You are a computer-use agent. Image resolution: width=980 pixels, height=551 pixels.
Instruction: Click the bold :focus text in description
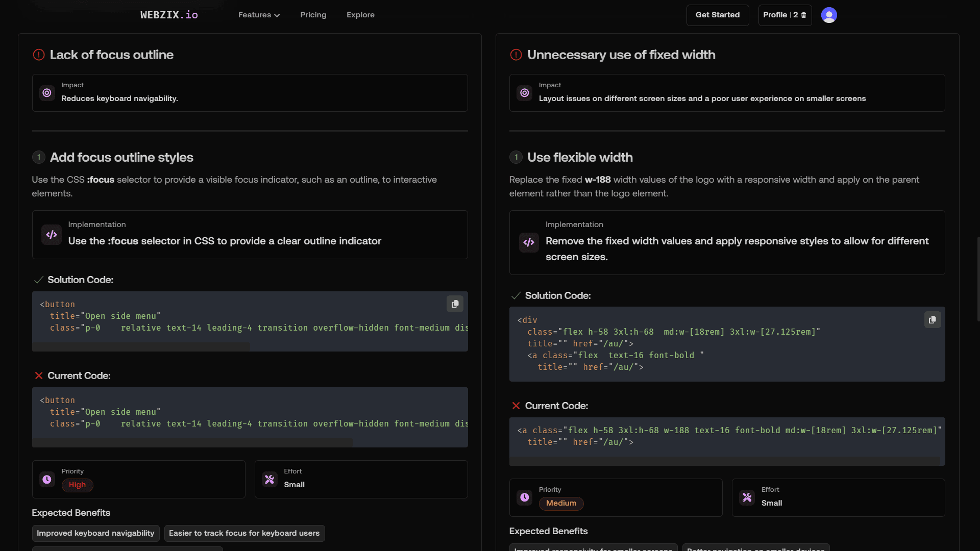(101, 180)
